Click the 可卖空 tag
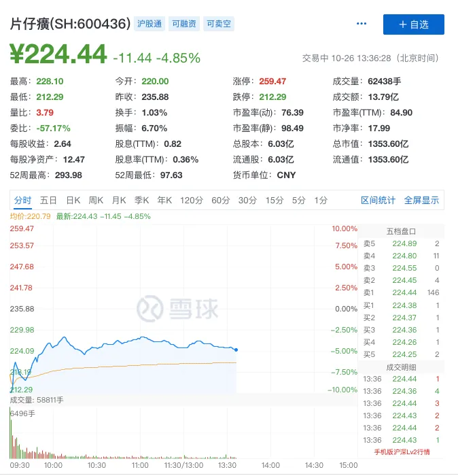This screenshot has height=476, width=458. (219, 24)
